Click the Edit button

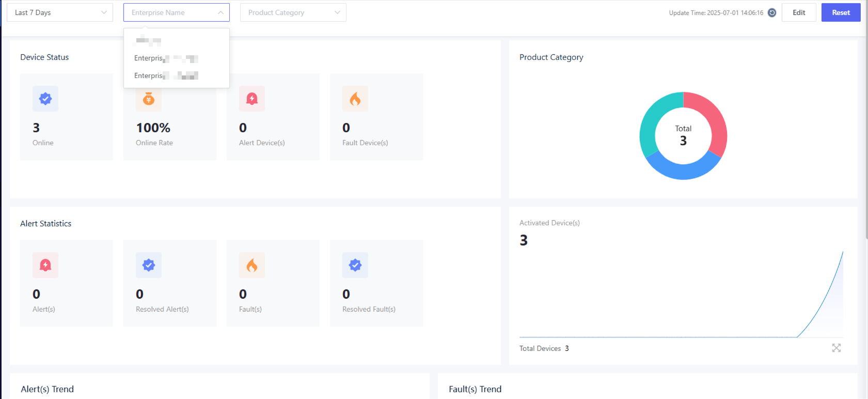coord(799,12)
